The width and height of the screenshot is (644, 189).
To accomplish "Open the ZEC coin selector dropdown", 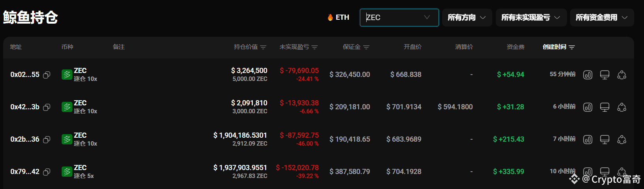I will (x=399, y=17).
